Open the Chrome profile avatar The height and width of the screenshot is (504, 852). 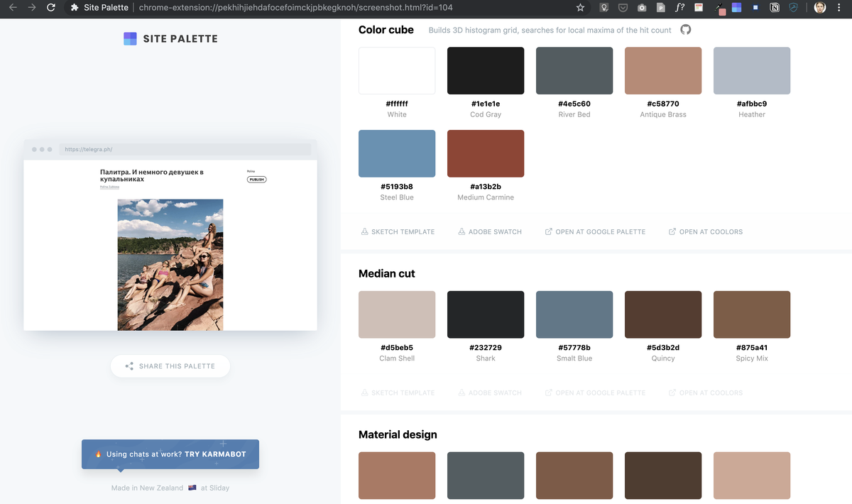pos(820,8)
